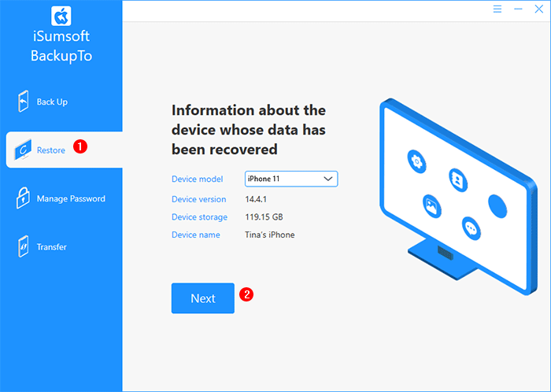This screenshot has height=392, width=551.
Task: Click the Device name label
Action: point(196,235)
